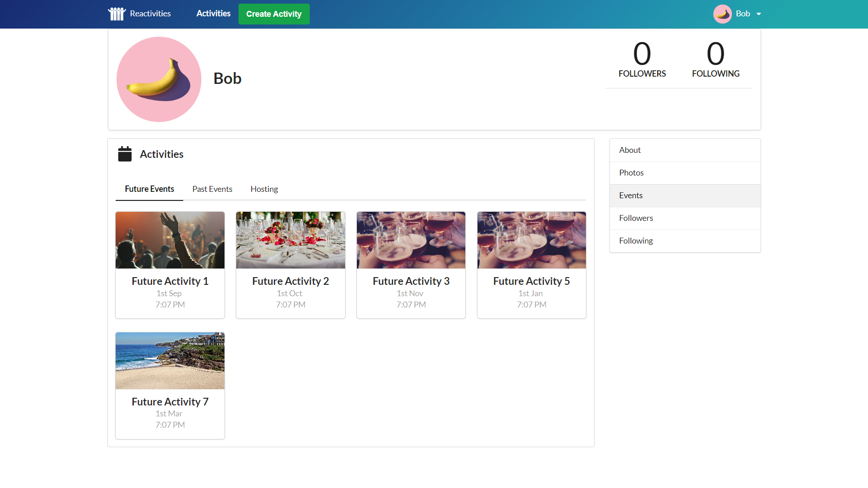Switch to the Hosting tab
The image size is (868, 488).
tap(264, 189)
